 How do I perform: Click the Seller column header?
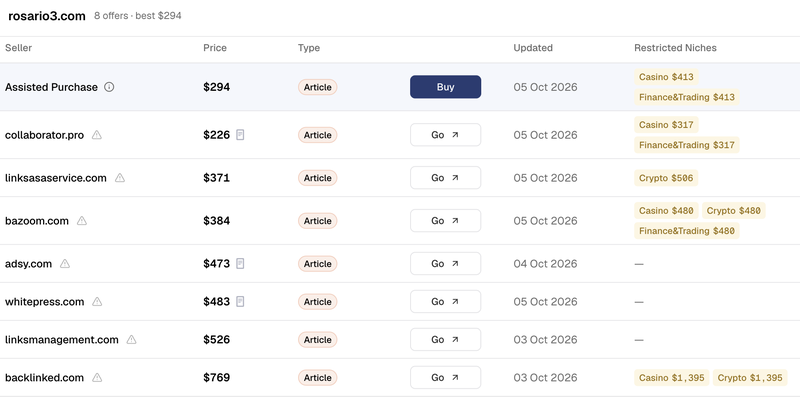coord(18,48)
